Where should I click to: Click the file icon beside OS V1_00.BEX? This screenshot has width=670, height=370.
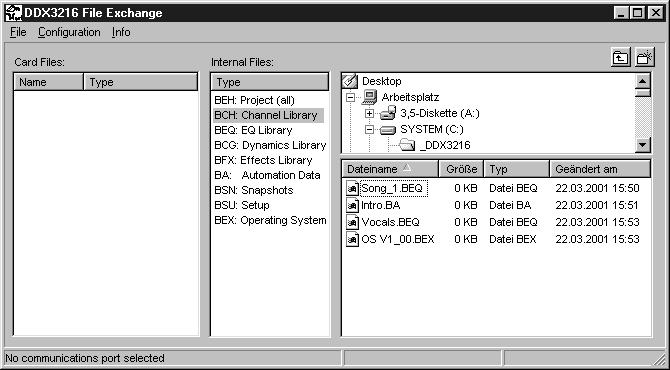(352, 239)
